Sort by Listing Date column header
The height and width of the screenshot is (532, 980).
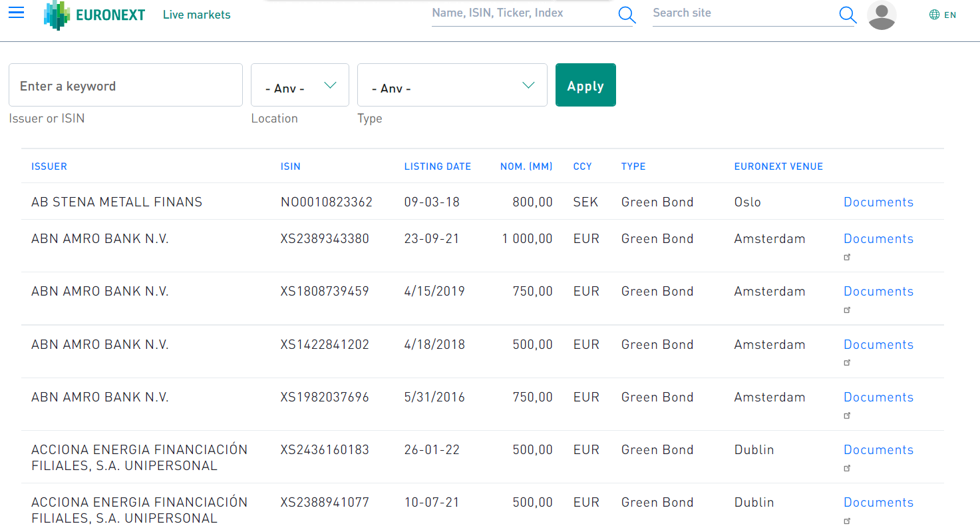click(x=438, y=166)
